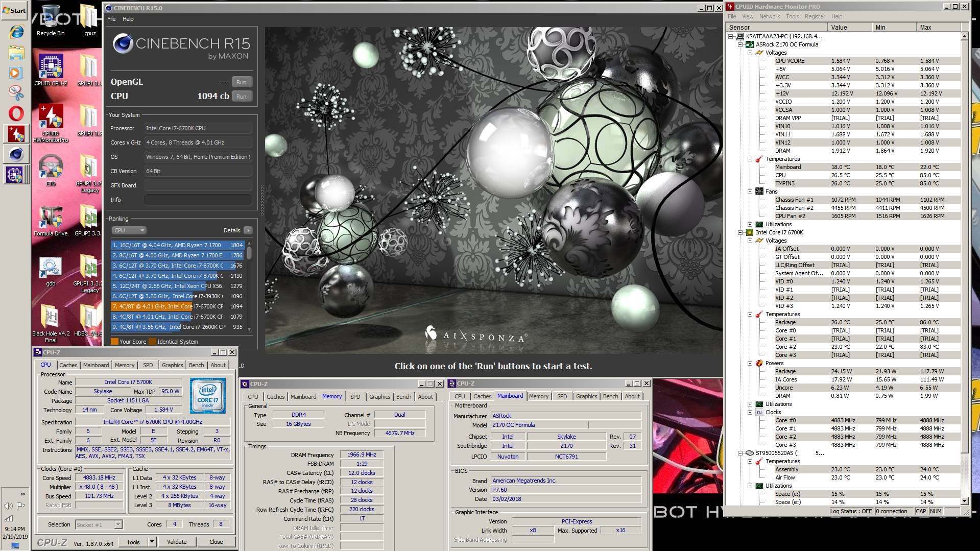This screenshot has height=551, width=980.
Task: Open Internet Explorer from the taskbar
Action: [x=16, y=32]
